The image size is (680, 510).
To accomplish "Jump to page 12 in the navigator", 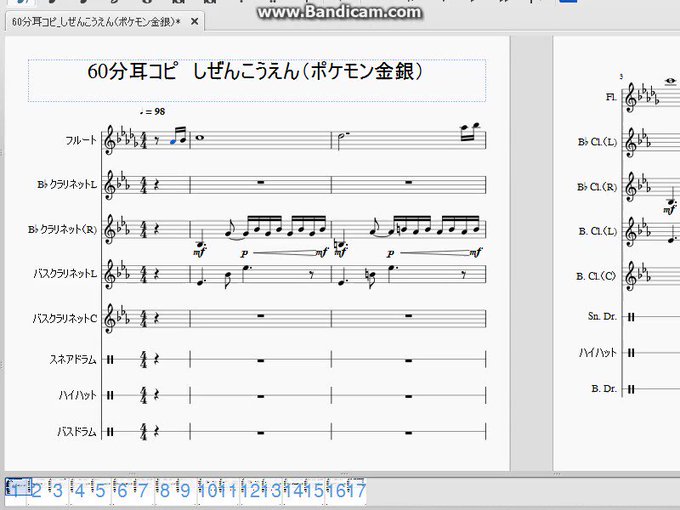I will point(250,490).
